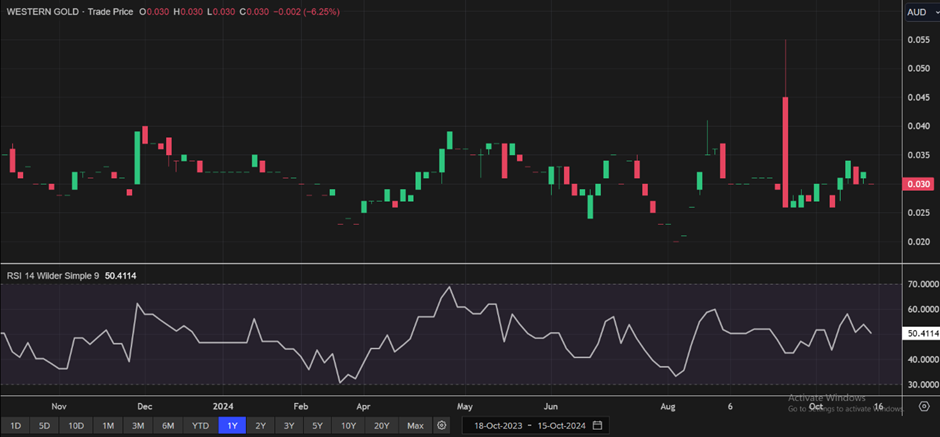The height and width of the screenshot is (437, 940).
Task: Show full history with Max
Action: click(415, 425)
